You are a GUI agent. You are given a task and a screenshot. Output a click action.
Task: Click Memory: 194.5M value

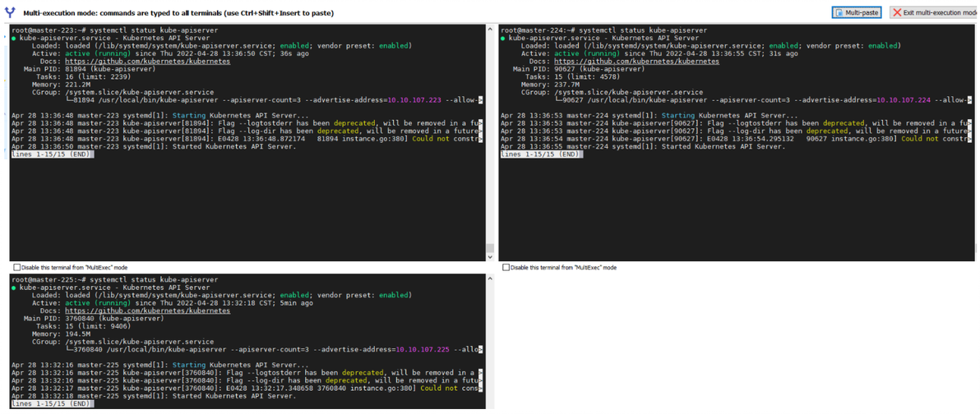77,333
